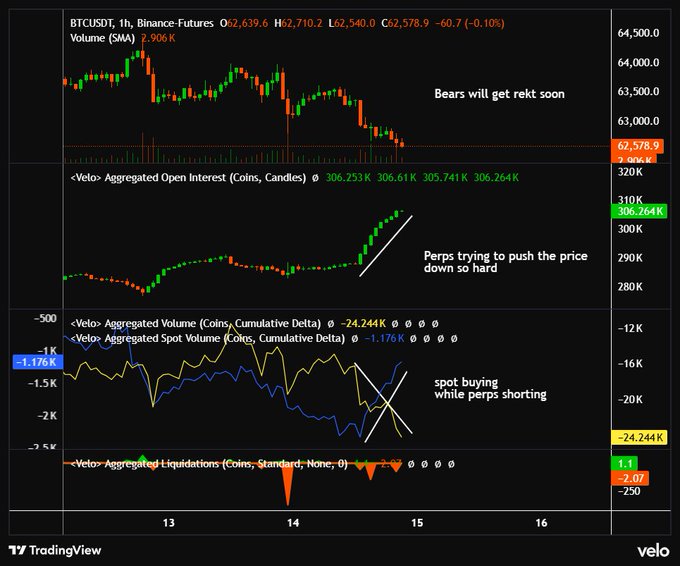Click the yellow -24.244K axis label on right

(639, 437)
